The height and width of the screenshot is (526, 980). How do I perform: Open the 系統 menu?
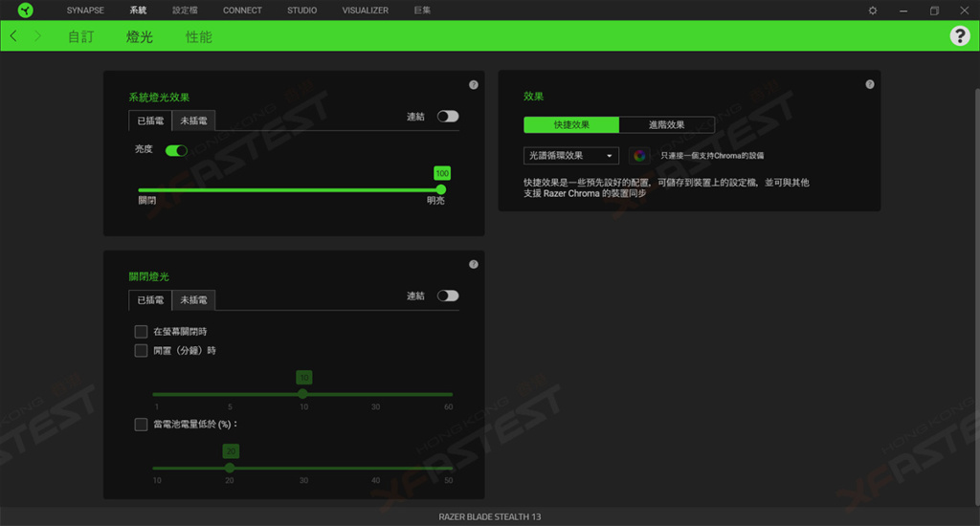pos(138,11)
